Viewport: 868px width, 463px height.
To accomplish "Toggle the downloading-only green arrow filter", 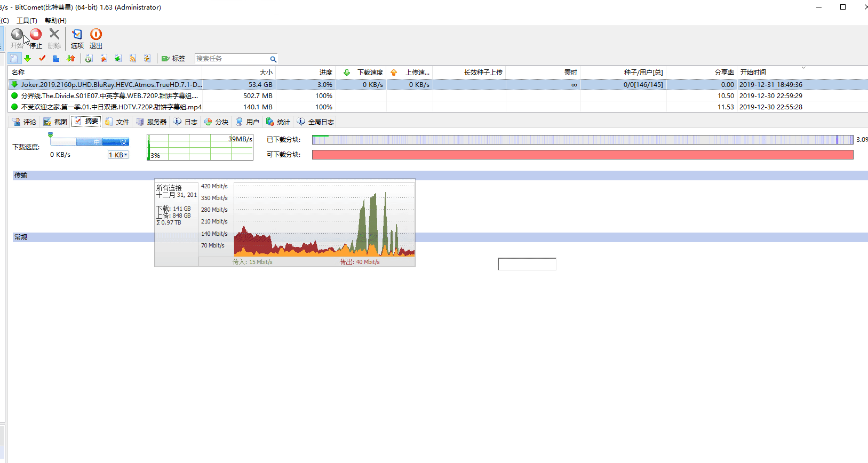I will (x=28, y=59).
